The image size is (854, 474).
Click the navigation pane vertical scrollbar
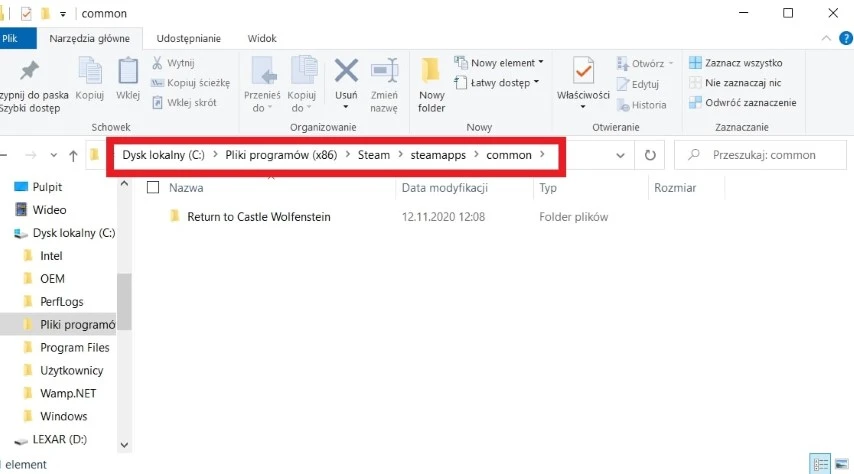(124, 300)
